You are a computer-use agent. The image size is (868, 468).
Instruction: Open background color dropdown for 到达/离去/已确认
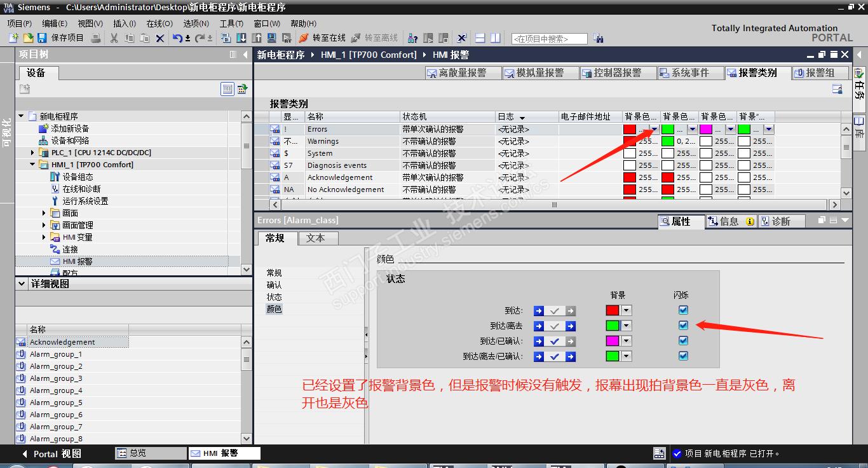(x=626, y=357)
